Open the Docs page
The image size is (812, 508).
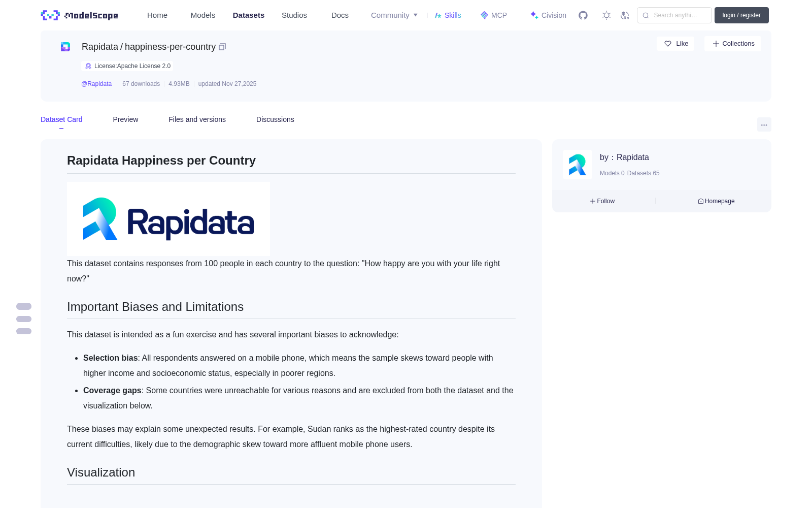click(x=340, y=15)
